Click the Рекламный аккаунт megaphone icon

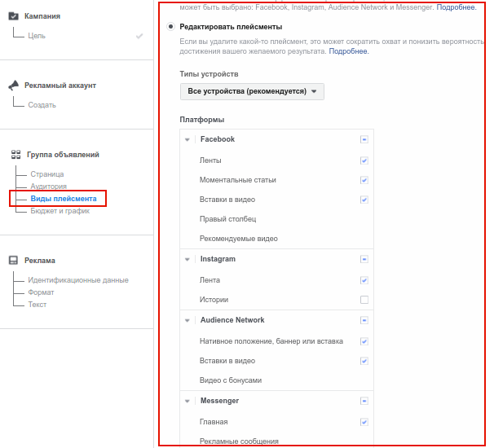[14, 86]
